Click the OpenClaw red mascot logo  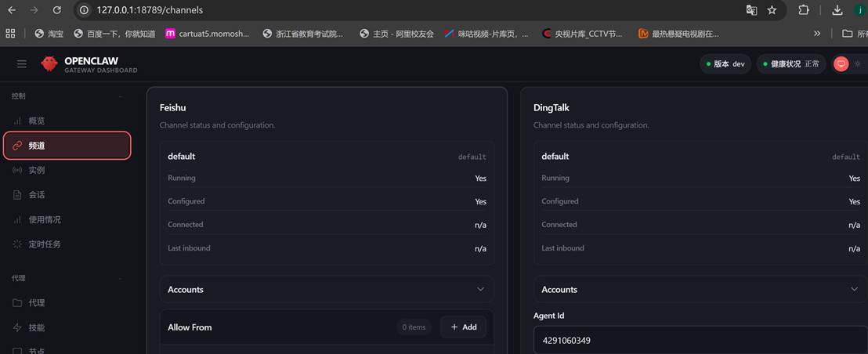coord(49,63)
